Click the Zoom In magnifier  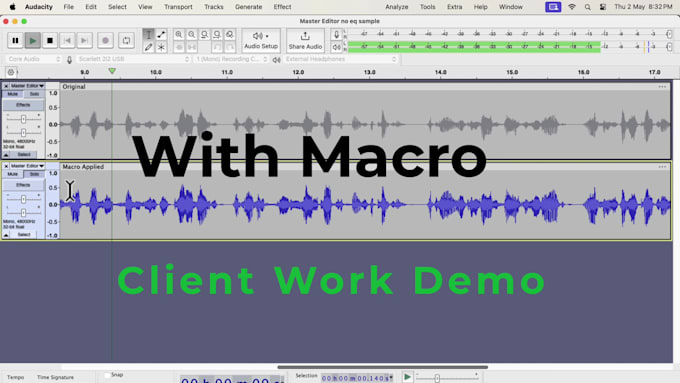point(179,34)
